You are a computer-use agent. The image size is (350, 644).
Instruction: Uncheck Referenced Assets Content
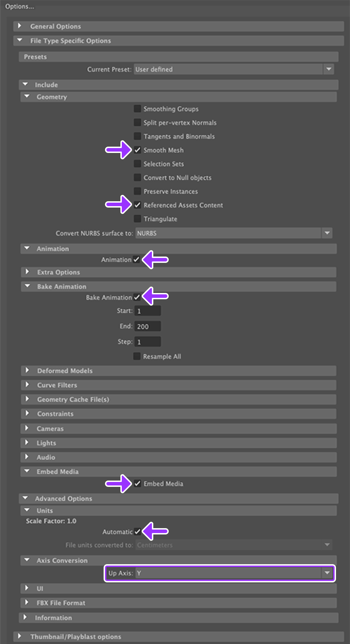(x=138, y=205)
